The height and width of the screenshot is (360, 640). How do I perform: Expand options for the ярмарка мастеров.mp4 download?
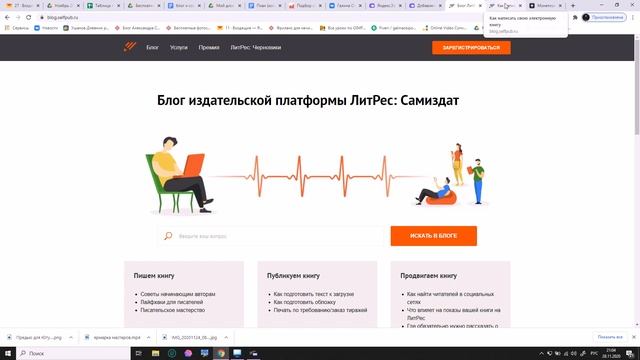(x=149, y=338)
